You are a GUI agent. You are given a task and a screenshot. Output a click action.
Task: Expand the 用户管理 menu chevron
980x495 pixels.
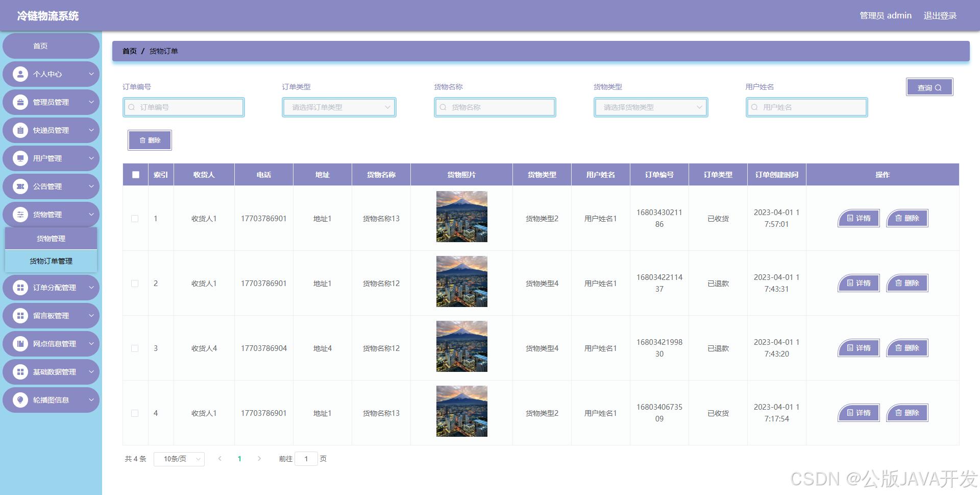(91, 158)
